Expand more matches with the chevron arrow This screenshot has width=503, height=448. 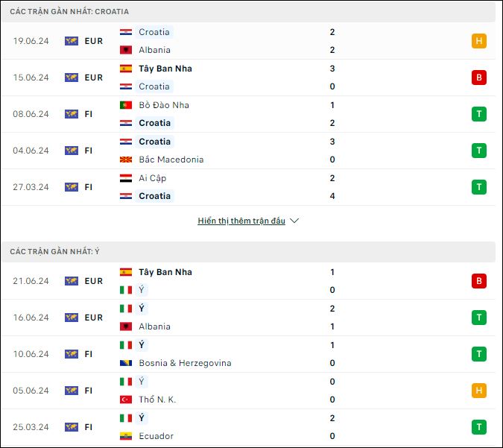[x=294, y=221]
